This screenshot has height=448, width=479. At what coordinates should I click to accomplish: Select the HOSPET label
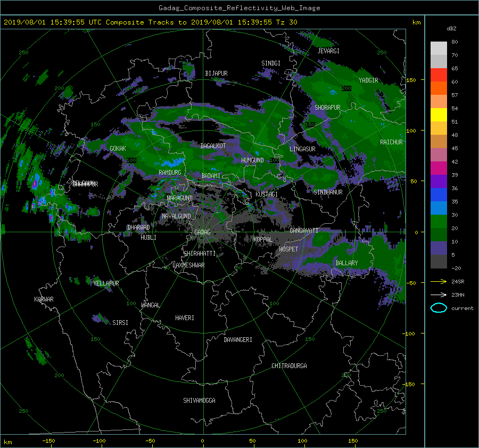point(288,249)
